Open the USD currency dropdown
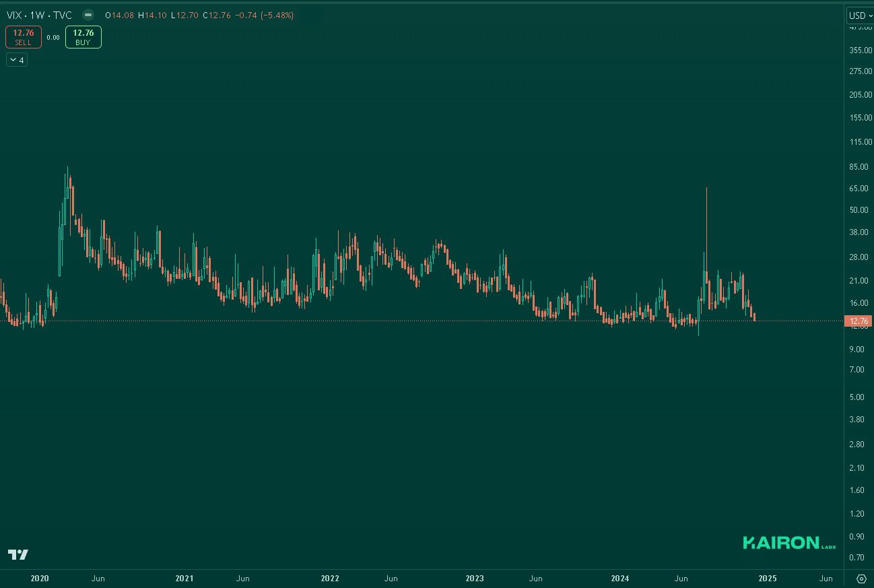Viewport: 874px width, 588px height. point(858,15)
